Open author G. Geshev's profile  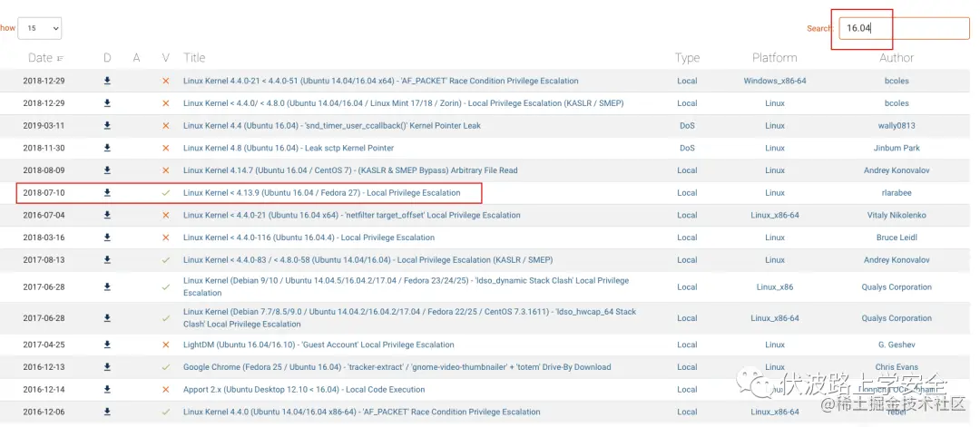click(897, 345)
